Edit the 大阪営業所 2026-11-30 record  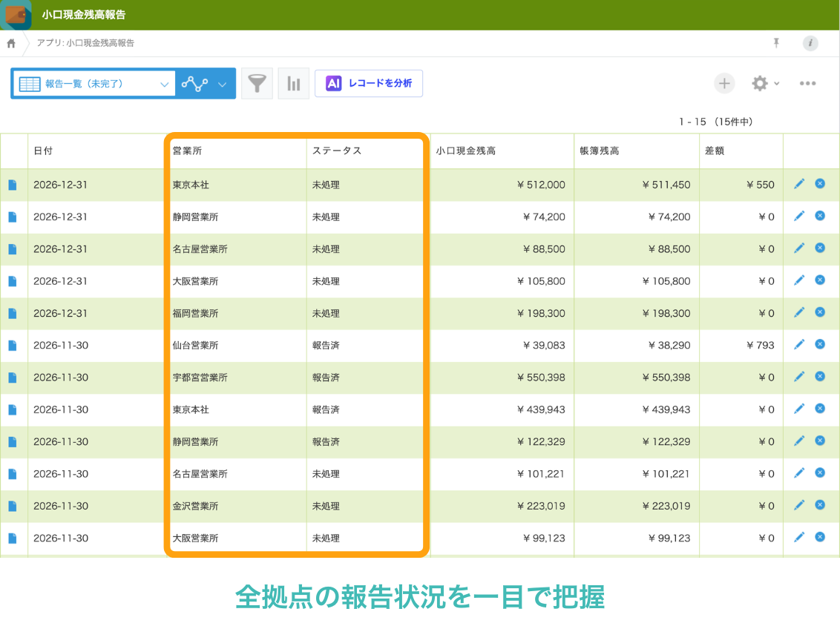pos(798,538)
